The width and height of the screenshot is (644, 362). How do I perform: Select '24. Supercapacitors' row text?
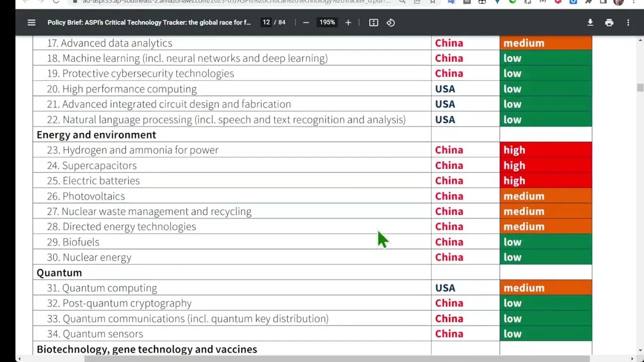point(92,165)
